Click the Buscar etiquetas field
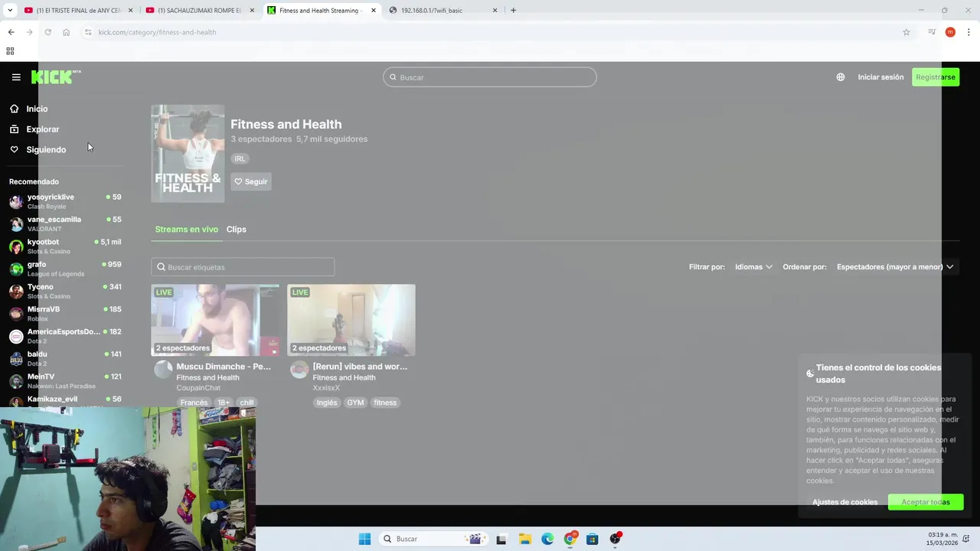This screenshot has height=551, width=980. (243, 267)
